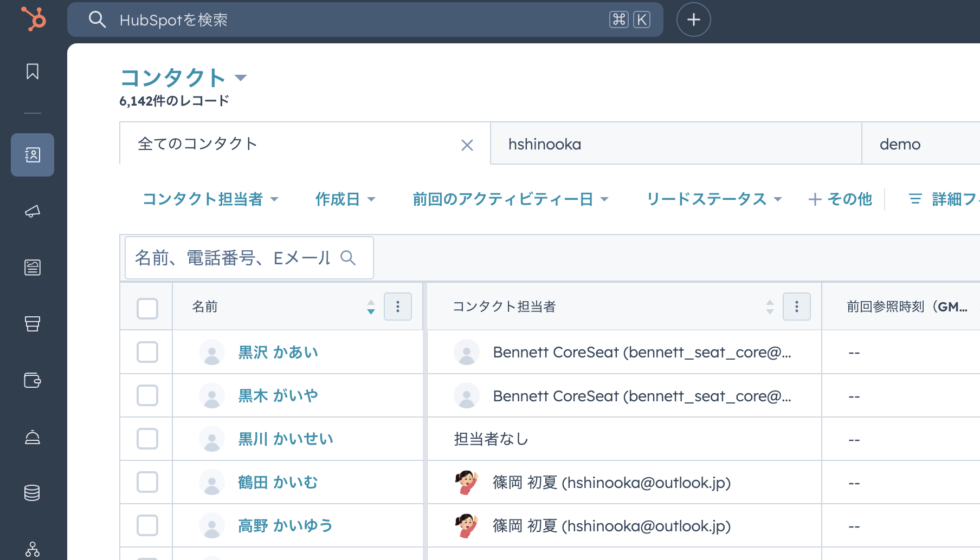Screen dimensions: 980x560
Task: Switch to the hshinooka view tab
Action: pos(676,144)
